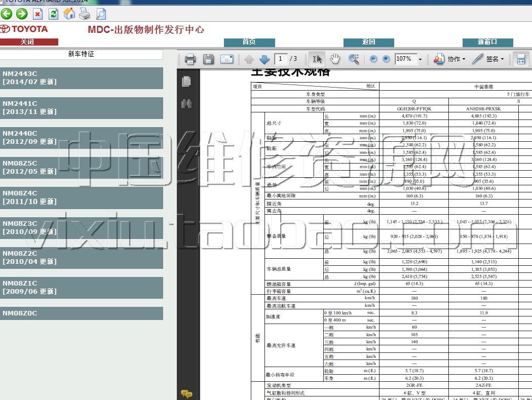
Task: Zoom out with the minus button
Action: pos(373,59)
